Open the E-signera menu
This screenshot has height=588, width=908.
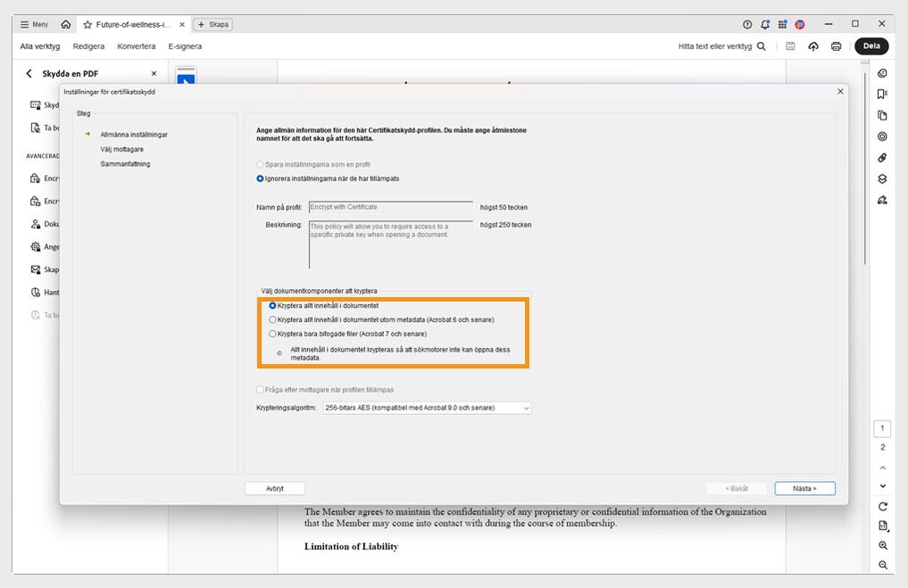[185, 46]
